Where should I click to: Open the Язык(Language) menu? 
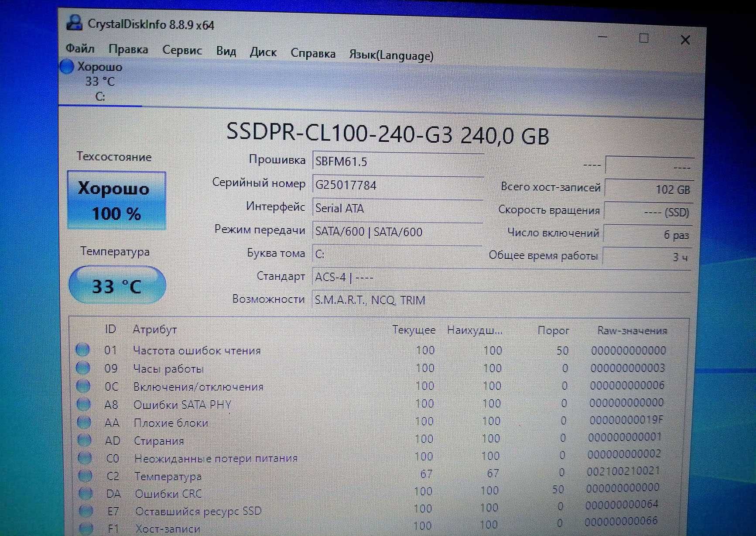click(391, 55)
